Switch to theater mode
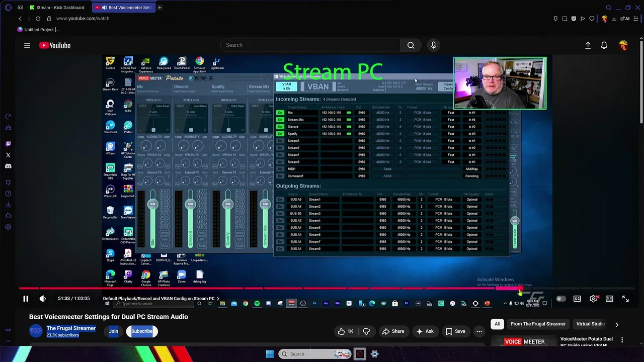 coord(609,299)
